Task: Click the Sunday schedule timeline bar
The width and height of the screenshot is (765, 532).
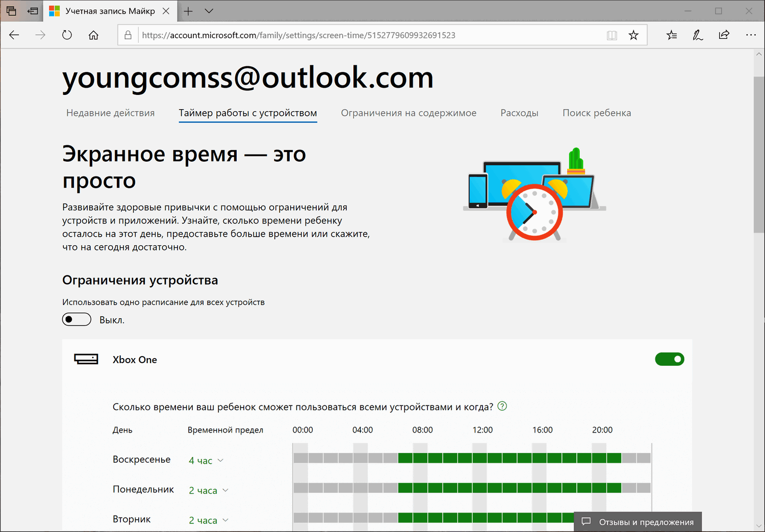Action: click(472, 458)
